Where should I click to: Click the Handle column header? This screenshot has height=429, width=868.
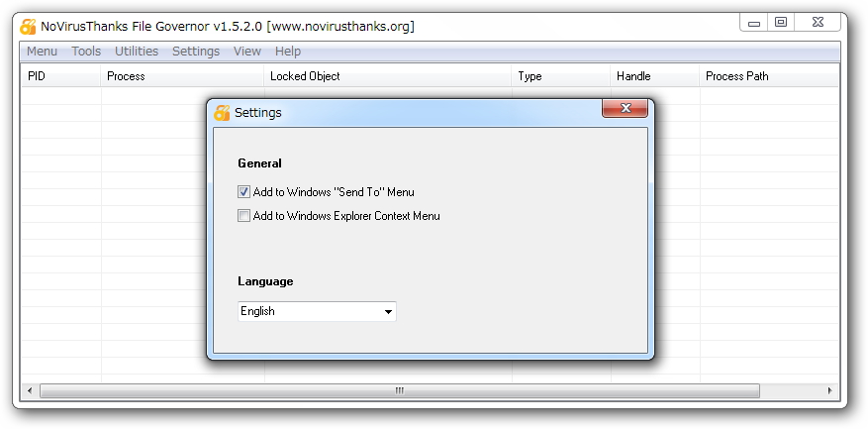point(655,76)
